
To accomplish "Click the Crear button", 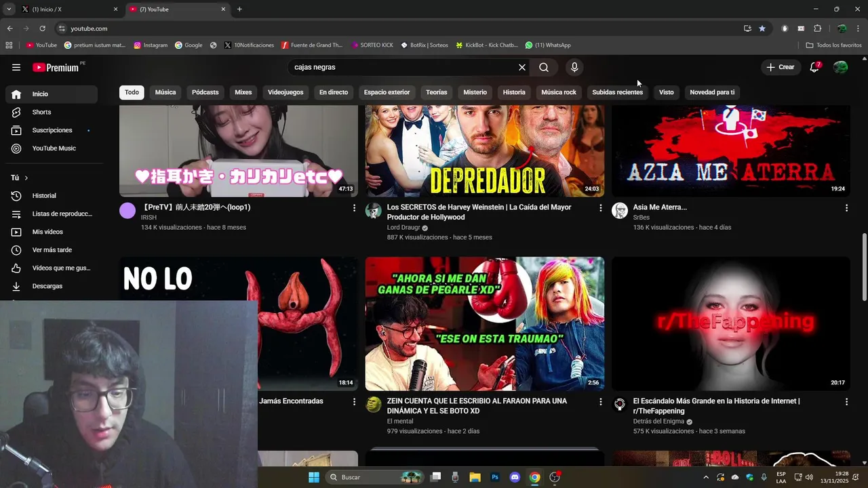I will [781, 67].
